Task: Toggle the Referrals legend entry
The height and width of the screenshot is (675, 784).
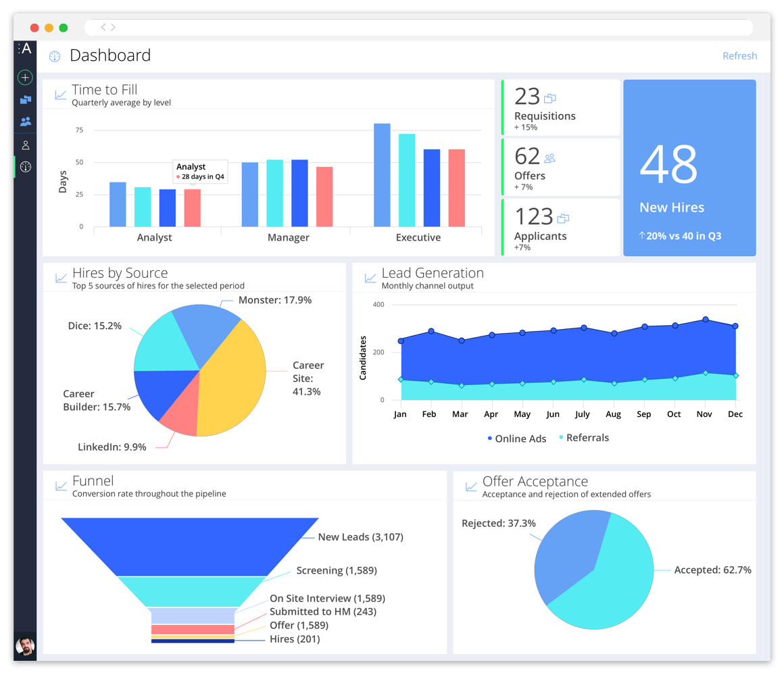Action: pos(585,438)
